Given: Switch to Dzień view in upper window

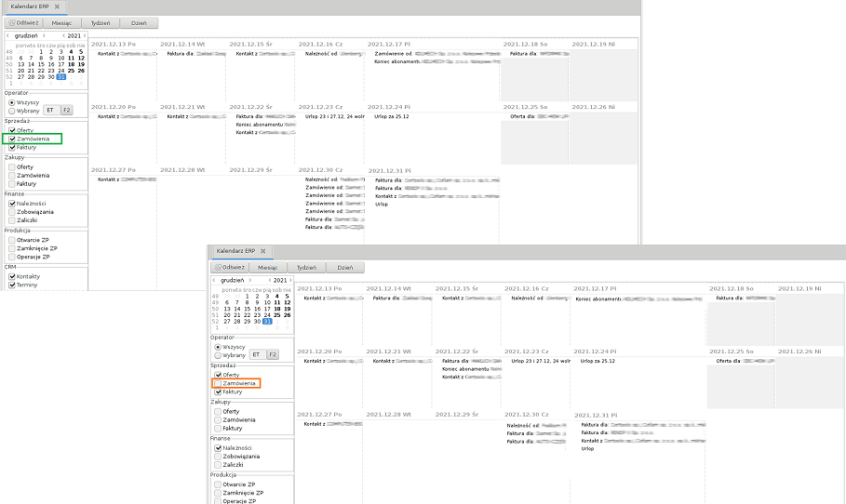Looking at the screenshot, I should [x=140, y=23].
